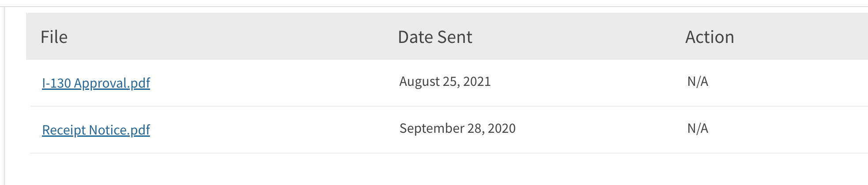Click the Action column header

(709, 37)
